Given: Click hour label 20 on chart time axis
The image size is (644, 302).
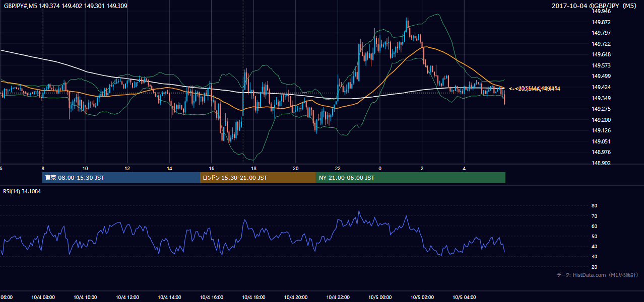Looking at the screenshot, I should [x=296, y=168].
